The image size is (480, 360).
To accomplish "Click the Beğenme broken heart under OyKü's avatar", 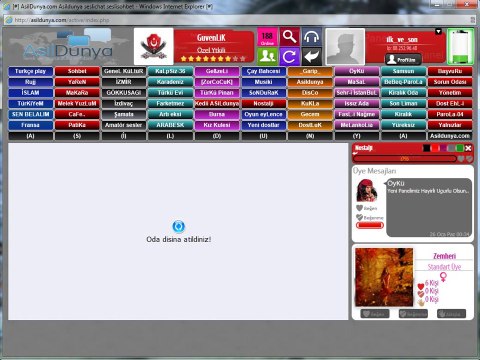I will click(359, 217).
